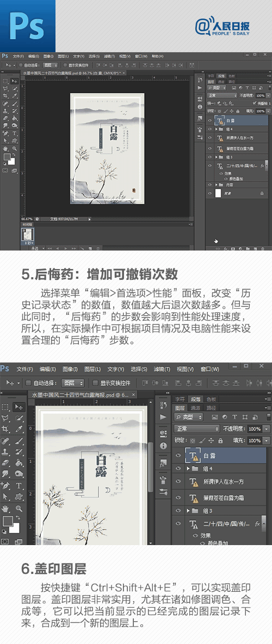Screen dimensions: 272x644
Task: Select Zoom tool in lower screenshot toolbar
Action: [18, 509]
